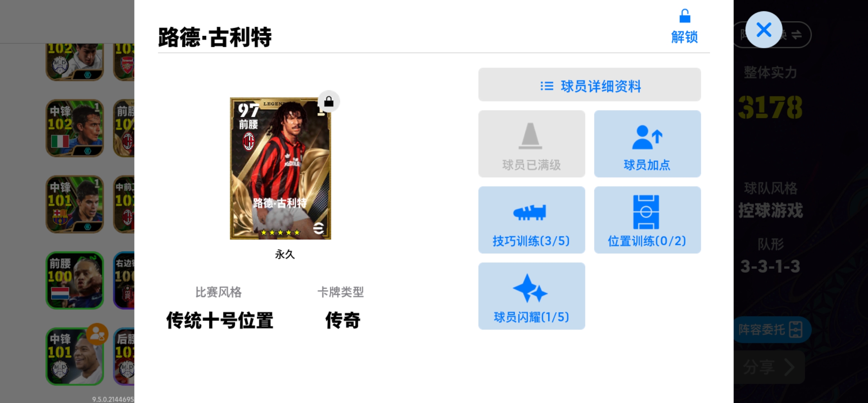Viewport: 868px width, 403px height.
Task: Open the 3-3-1-3 formation setting
Action: pyautogui.click(x=770, y=266)
